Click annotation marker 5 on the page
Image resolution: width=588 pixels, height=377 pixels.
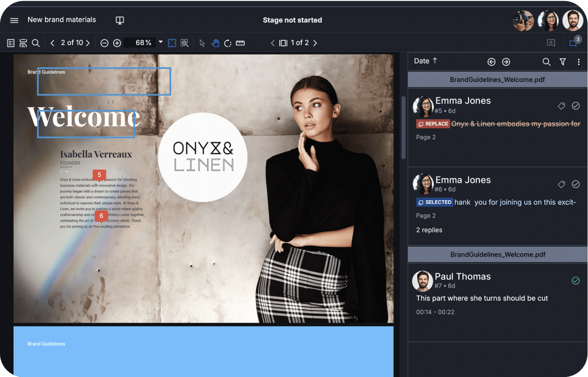pyautogui.click(x=99, y=175)
